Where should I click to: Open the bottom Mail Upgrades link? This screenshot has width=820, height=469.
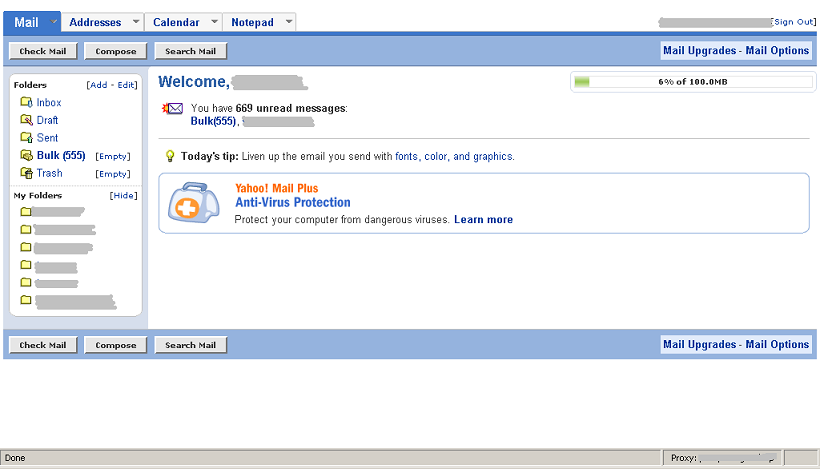click(699, 345)
